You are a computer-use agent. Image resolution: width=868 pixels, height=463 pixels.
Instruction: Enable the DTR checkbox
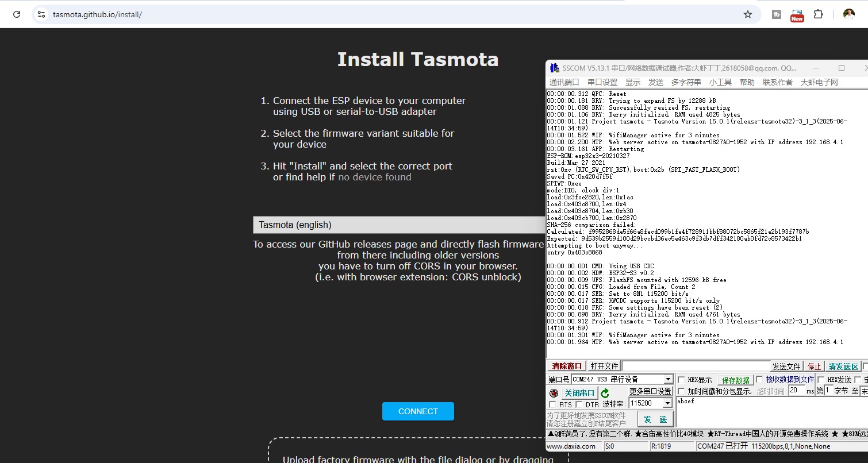[x=579, y=405]
